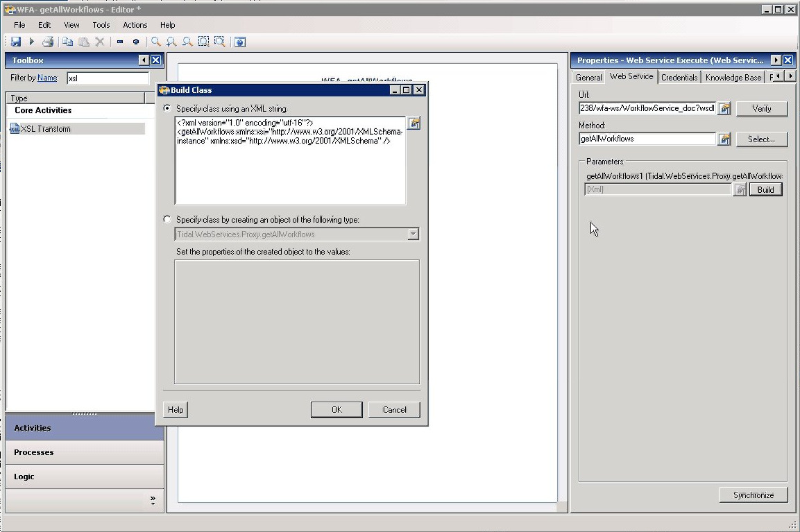Click the reference icon beside XML string box
800x532 pixels.
(x=414, y=123)
